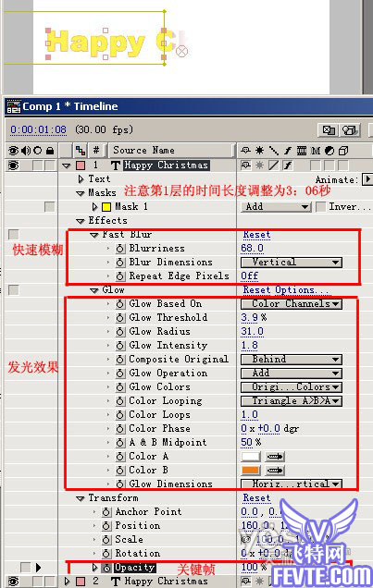Collapse the Masks group
The height and width of the screenshot is (588, 373).
tap(80, 193)
